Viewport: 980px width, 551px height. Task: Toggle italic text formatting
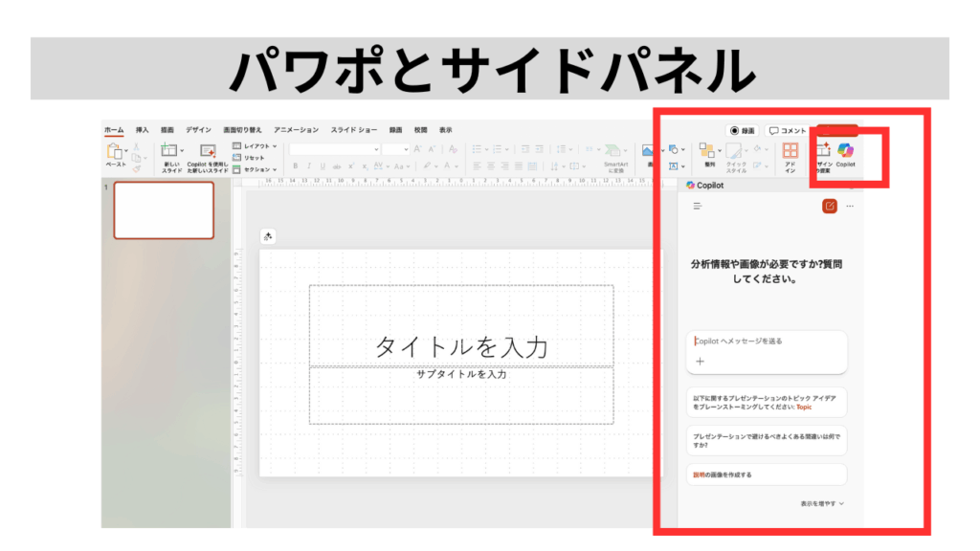pyautogui.click(x=309, y=165)
